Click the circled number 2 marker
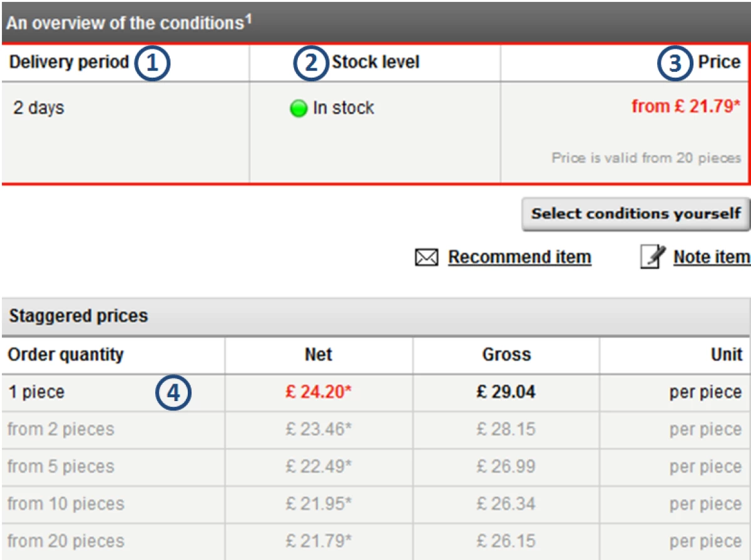Image resolution: width=751 pixels, height=560 pixels. 311,64
